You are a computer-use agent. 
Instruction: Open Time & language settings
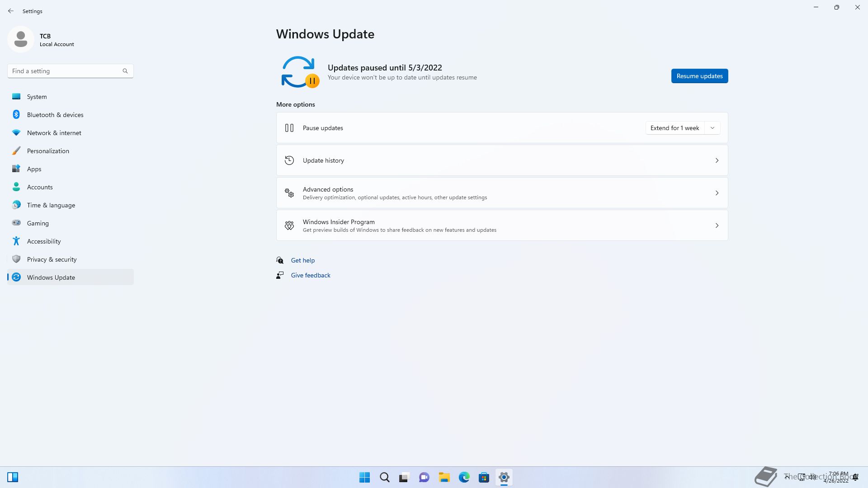pos(71,205)
